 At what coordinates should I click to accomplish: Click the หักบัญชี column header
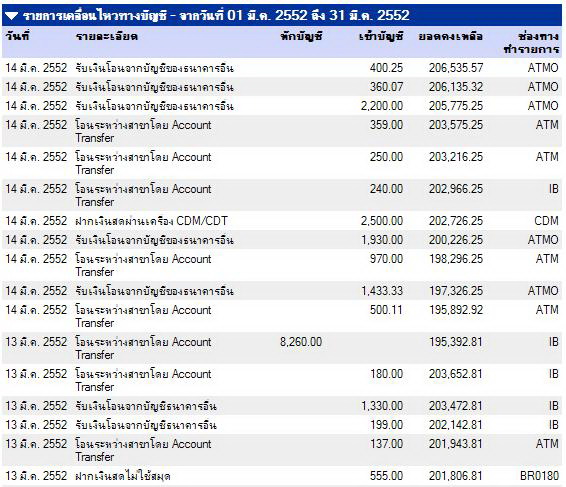coord(301,36)
